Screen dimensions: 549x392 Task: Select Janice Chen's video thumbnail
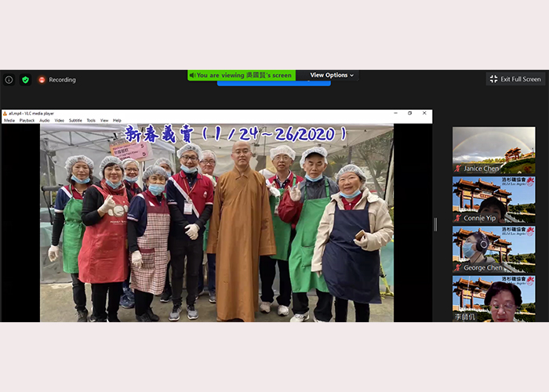[x=493, y=151]
